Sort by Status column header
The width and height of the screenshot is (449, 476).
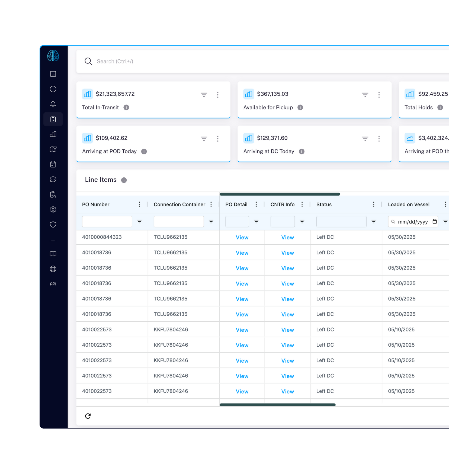coord(324,204)
